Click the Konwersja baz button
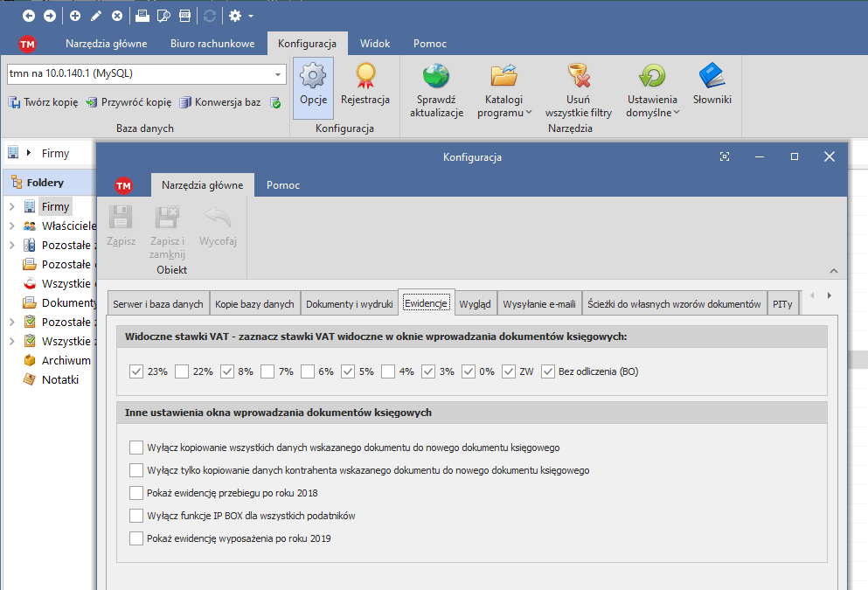 [220, 102]
